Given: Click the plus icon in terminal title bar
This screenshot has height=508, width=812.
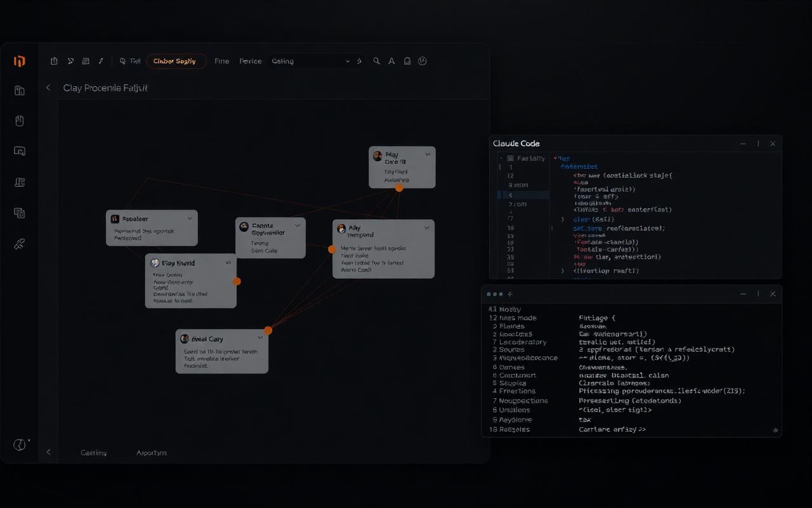Looking at the screenshot, I should pyautogui.click(x=510, y=294).
